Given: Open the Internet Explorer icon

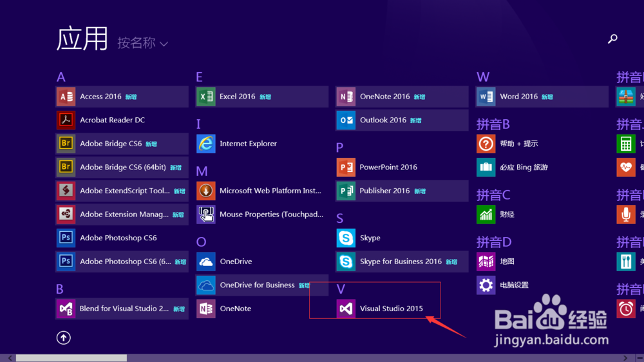Looking at the screenshot, I should click(x=206, y=144).
